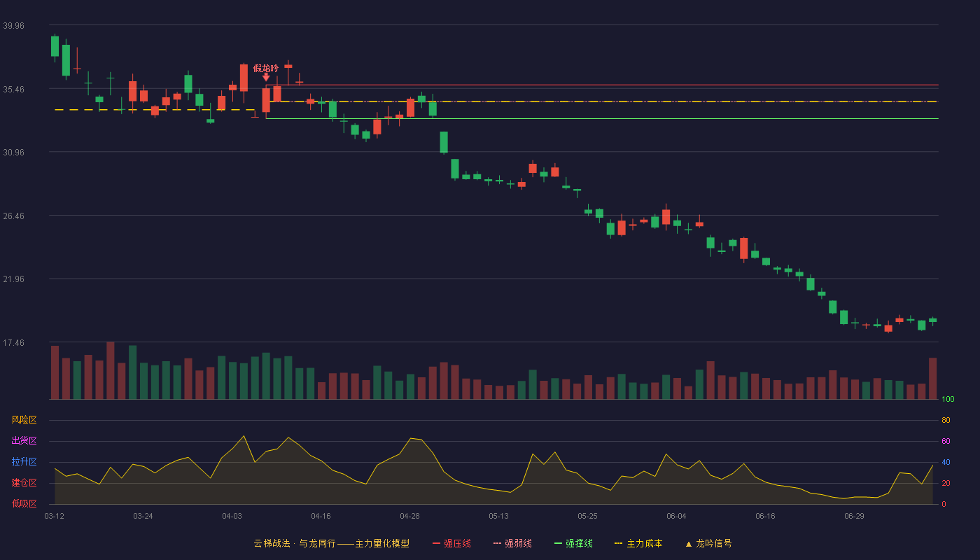980x560 pixels.
Task: Click the 假龙吟 red arrow signal marker
Action: click(x=266, y=78)
